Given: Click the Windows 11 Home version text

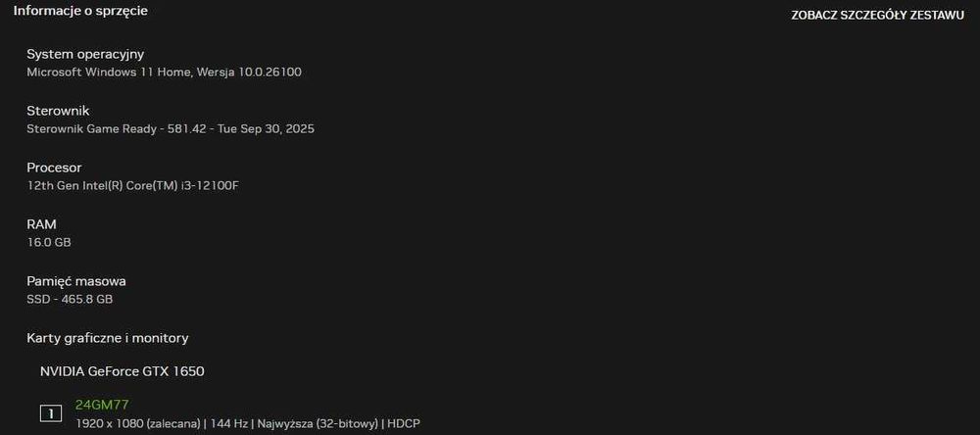Looking at the screenshot, I should click(x=164, y=72).
